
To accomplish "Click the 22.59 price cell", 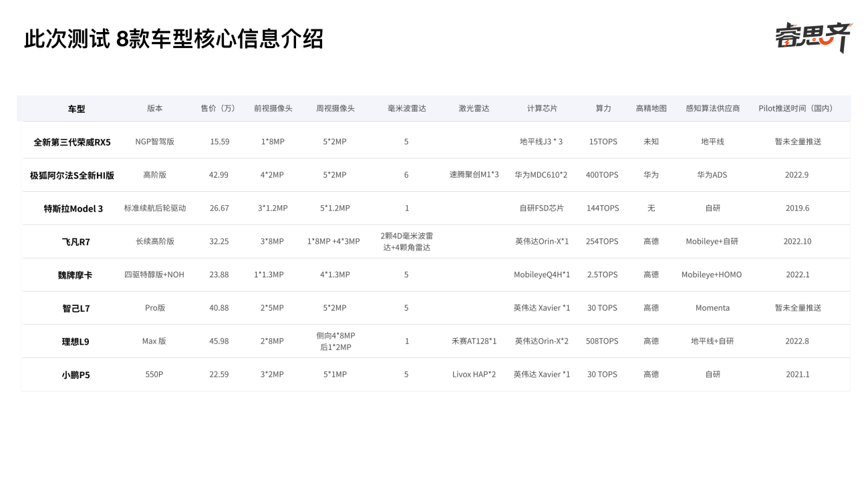I will point(219,375).
